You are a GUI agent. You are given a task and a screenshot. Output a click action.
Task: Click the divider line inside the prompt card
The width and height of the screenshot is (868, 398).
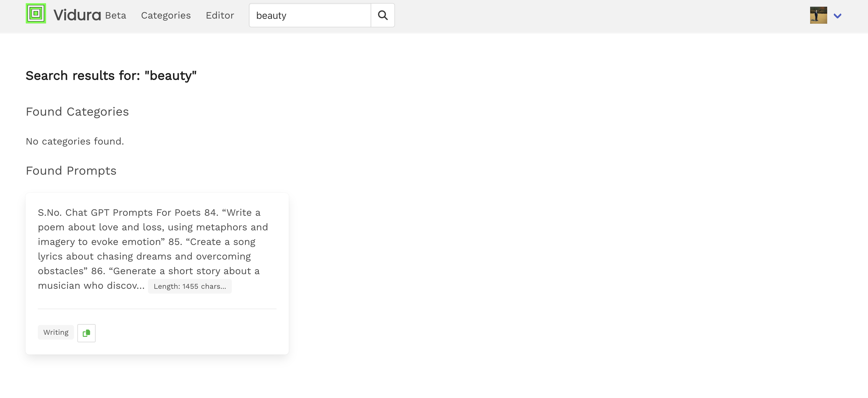(x=157, y=309)
